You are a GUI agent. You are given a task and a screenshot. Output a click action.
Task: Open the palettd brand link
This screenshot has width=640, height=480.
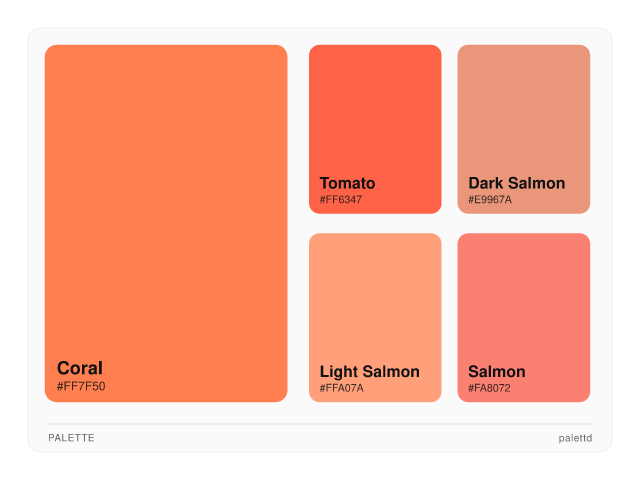coord(575,438)
